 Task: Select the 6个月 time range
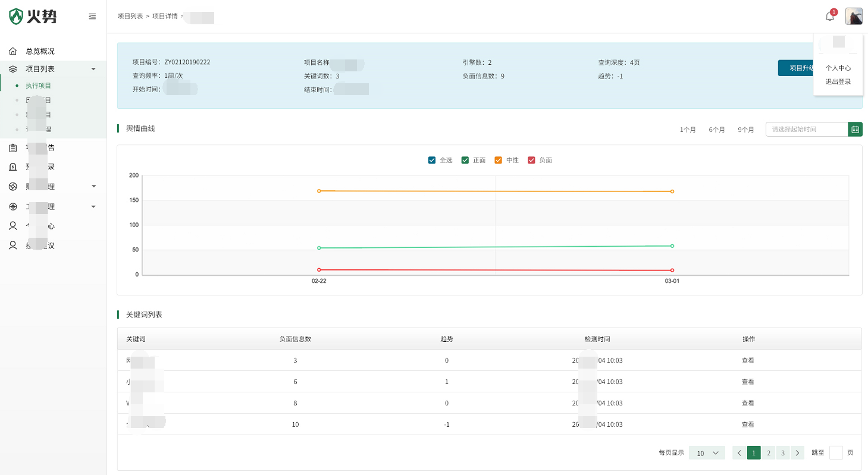(x=716, y=130)
